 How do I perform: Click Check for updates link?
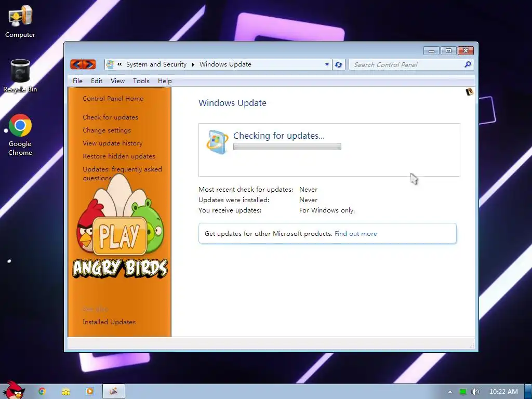pos(110,117)
